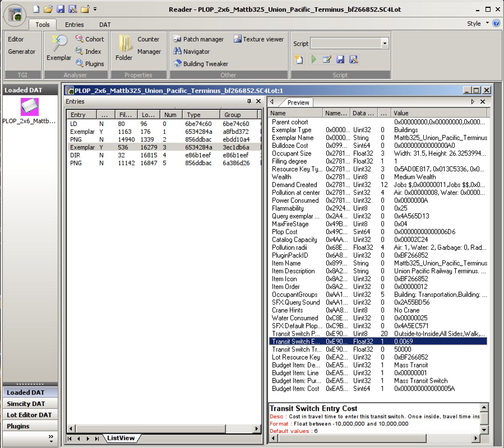The image size is (504, 448).
Task: Open the Exemplar analyser tool
Action: [59, 48]
